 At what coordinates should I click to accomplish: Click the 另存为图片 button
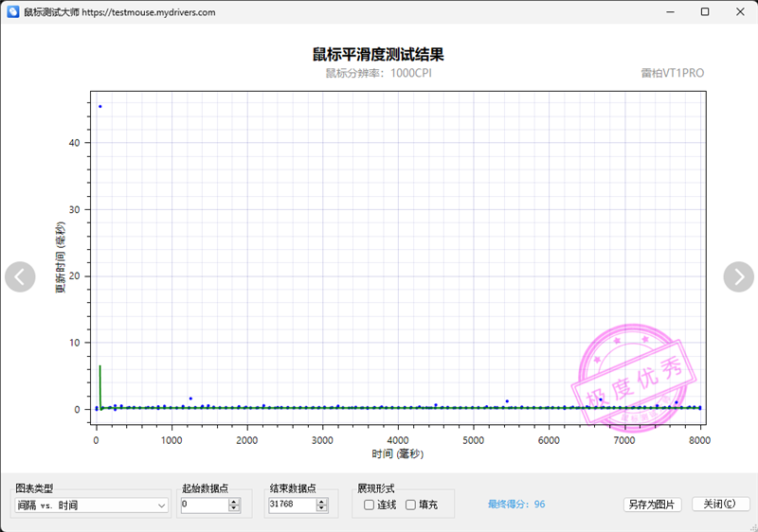(x=652, y=505)
